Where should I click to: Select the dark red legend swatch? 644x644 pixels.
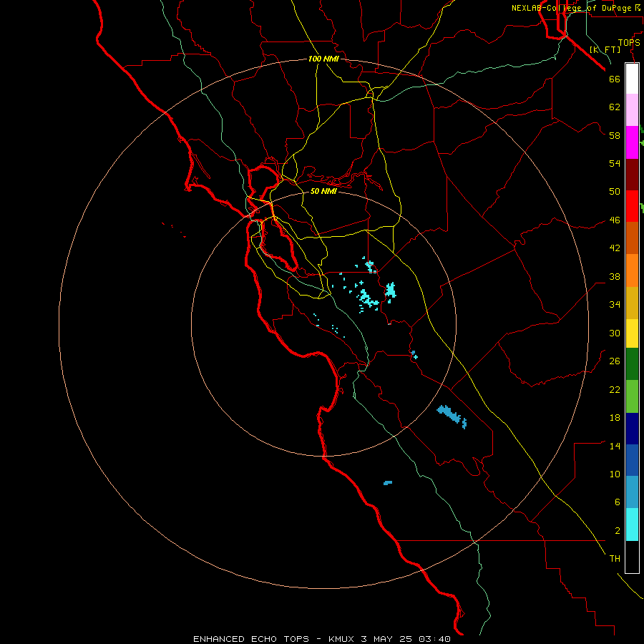click(632, 175)
